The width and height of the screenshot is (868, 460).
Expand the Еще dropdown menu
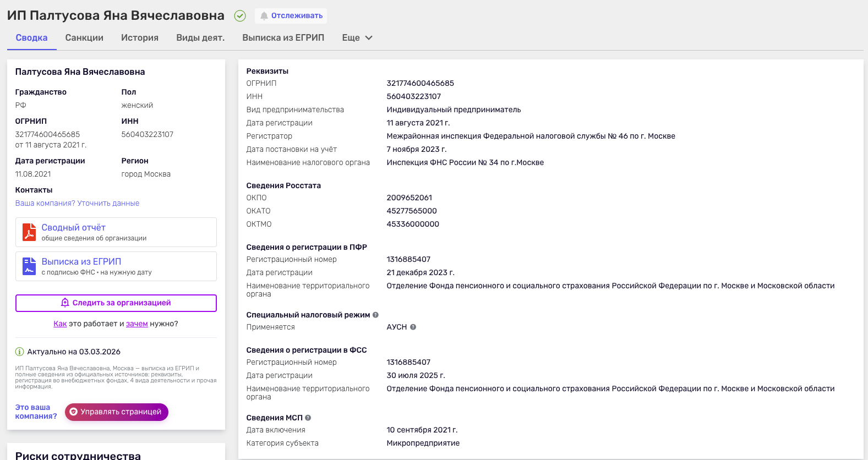coord(357,38)
